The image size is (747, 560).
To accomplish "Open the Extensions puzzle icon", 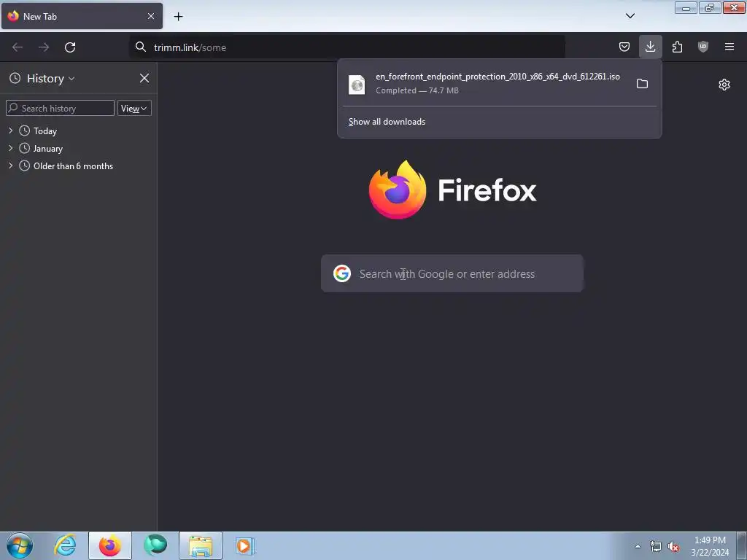I will pos(677,47).
